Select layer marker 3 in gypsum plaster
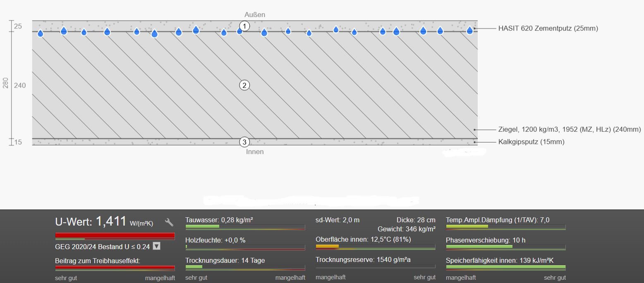The width and height of the screenshot is (644, 283). [x=244, y=142]
